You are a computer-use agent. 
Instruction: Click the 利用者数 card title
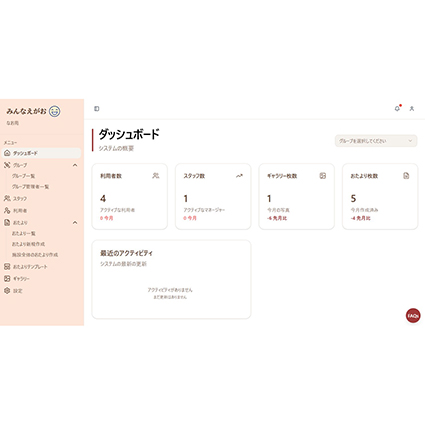(111, 176)
